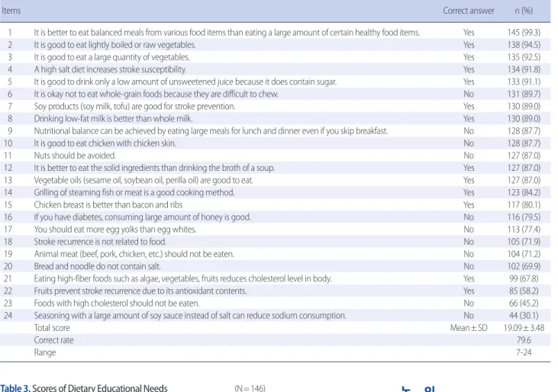
Task: Click the value '105 (71.9)'
Action: coord(524,242)
